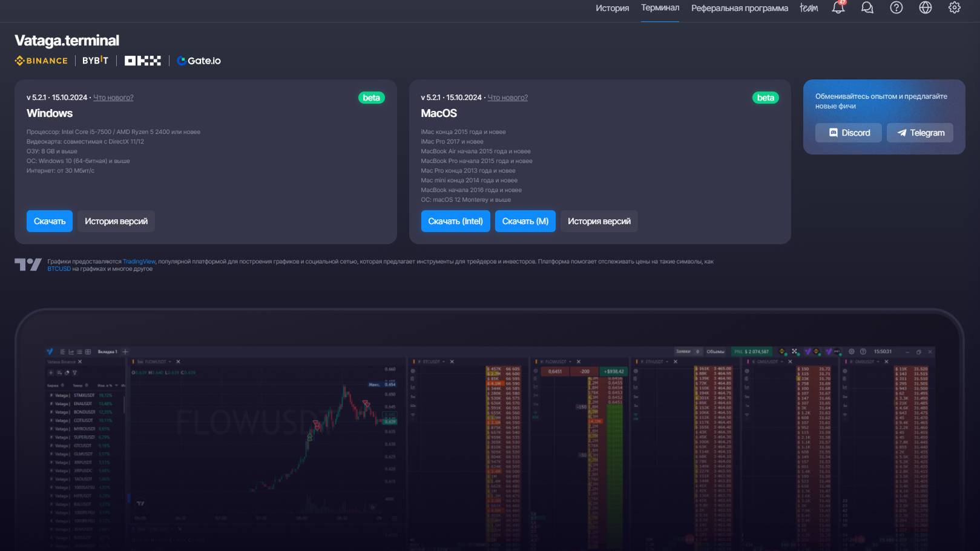Click Скачать (Intel) for MacOS
Viewport: 980px width, 551px height.
click(455, 221)
